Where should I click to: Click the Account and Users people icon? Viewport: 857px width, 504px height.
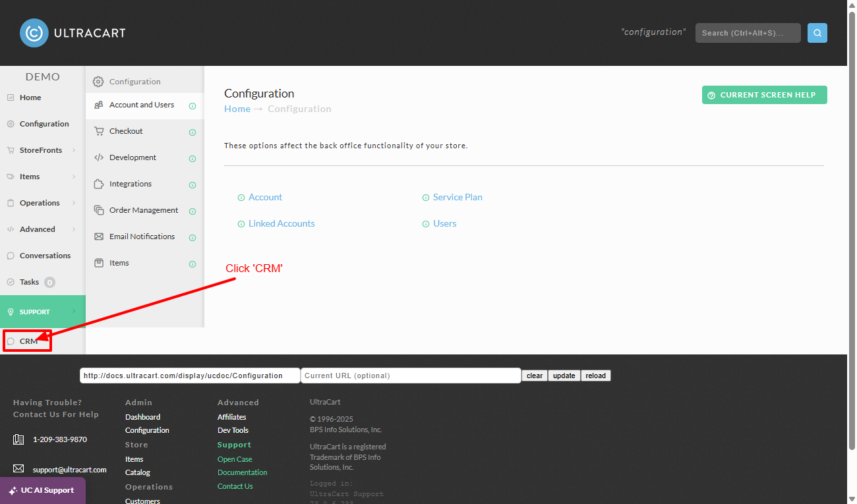(99, 105)
